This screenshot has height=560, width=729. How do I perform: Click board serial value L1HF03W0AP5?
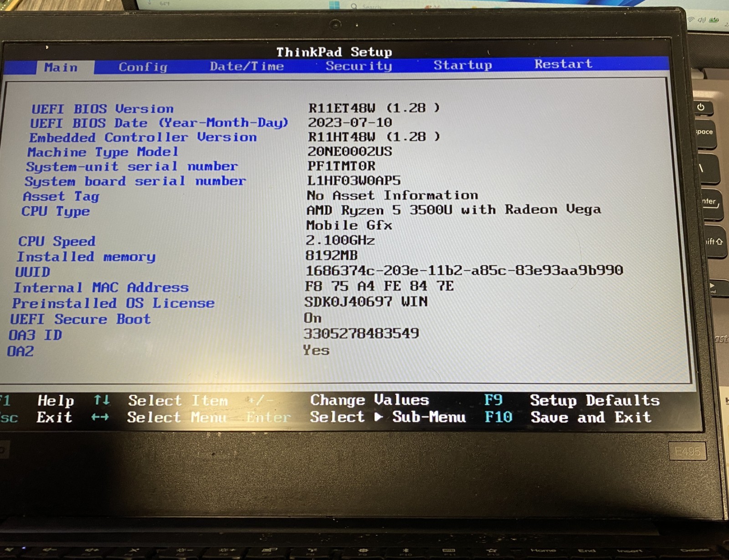354,180
